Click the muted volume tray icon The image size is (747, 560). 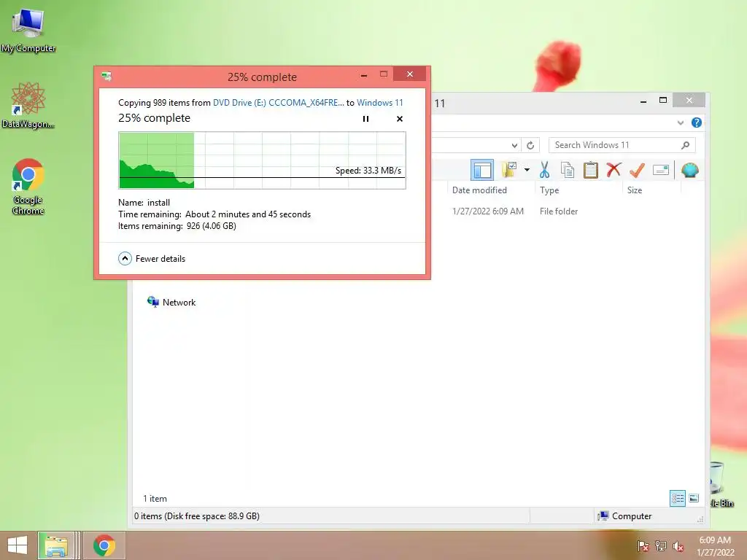(678, 546)
